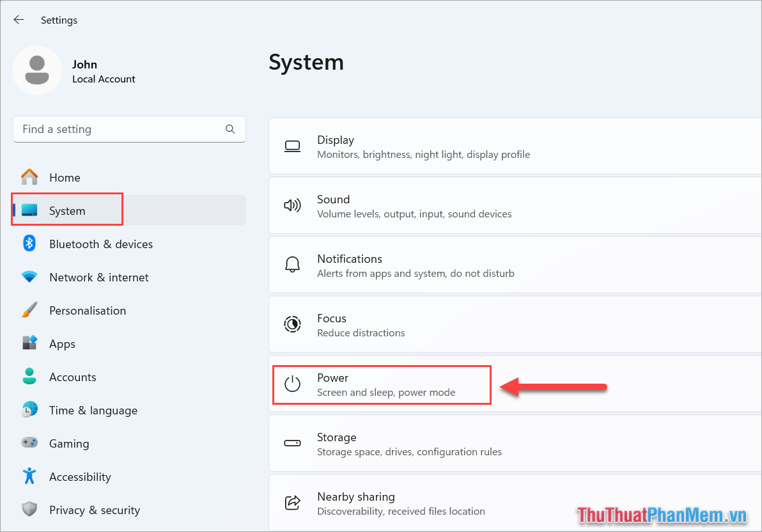Open the search icon in Find a setting

tap(230, 129)
